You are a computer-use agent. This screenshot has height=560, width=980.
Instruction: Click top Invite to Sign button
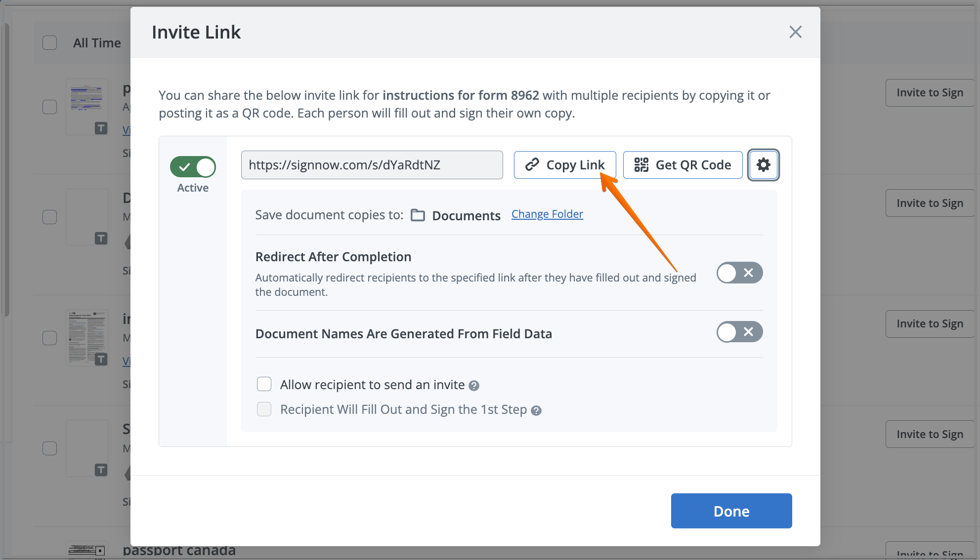[x=929, y=93]
